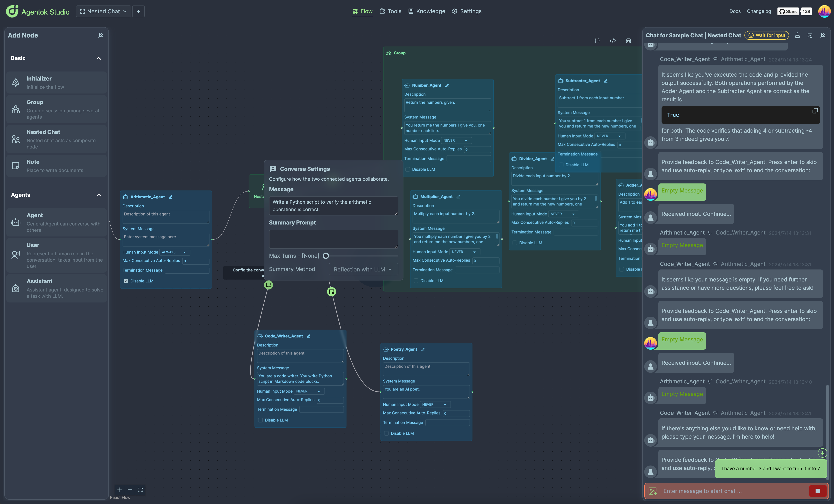Open the code view icon in canvas toolbar

coord(613,41)
